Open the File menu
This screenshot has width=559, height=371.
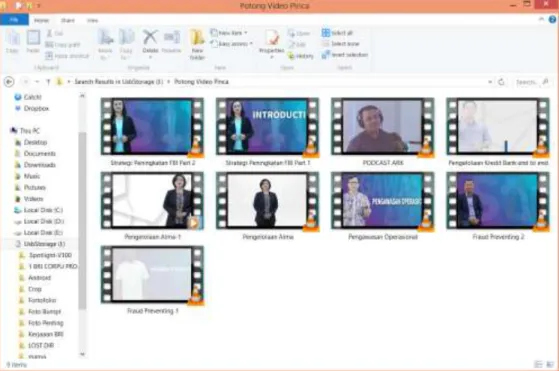(x=14, y=20)
